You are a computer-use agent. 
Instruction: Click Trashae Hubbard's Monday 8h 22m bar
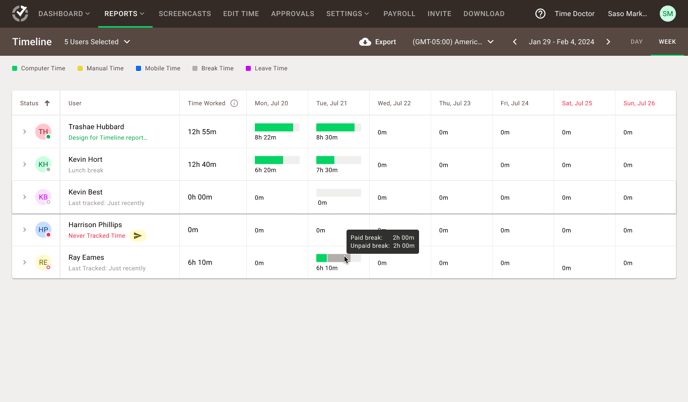pyautogui.click(x=277, y=127)
